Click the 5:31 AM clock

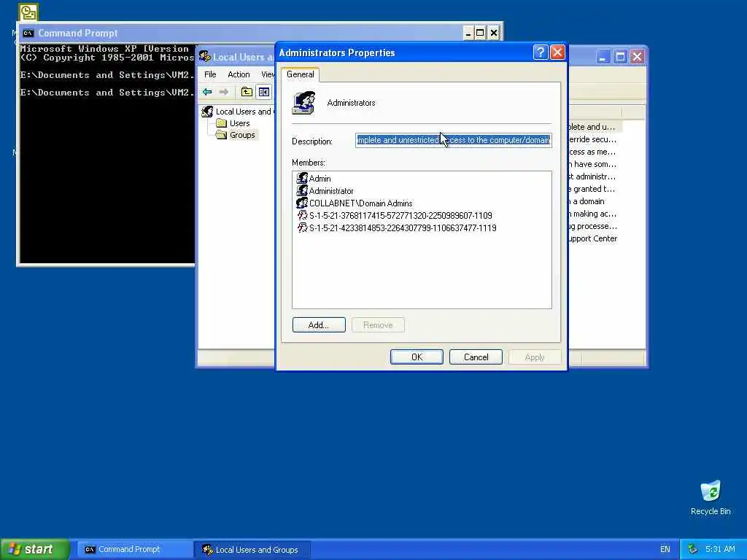[x=720, y=549]
